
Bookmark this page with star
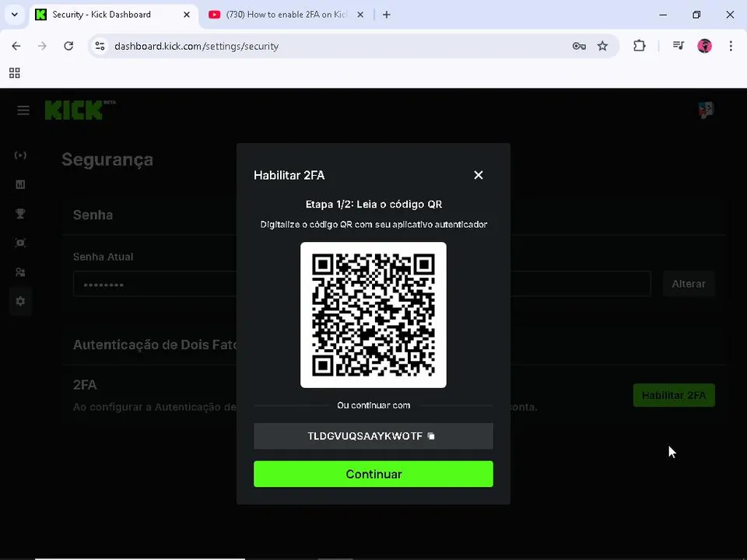click(x=602, y=46)
